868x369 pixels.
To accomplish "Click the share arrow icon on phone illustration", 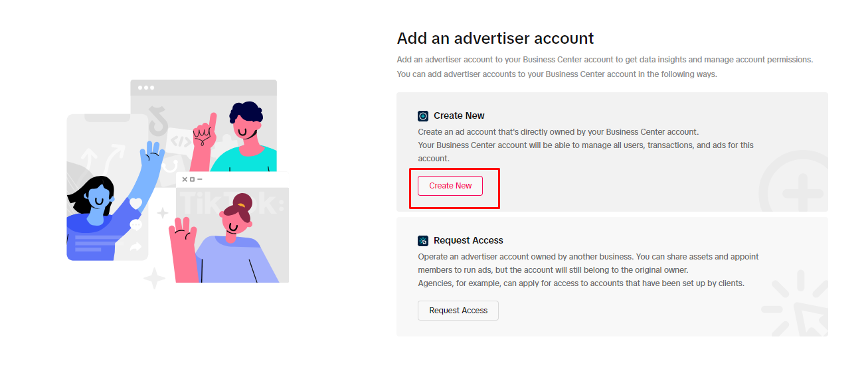I will (136, 247).
